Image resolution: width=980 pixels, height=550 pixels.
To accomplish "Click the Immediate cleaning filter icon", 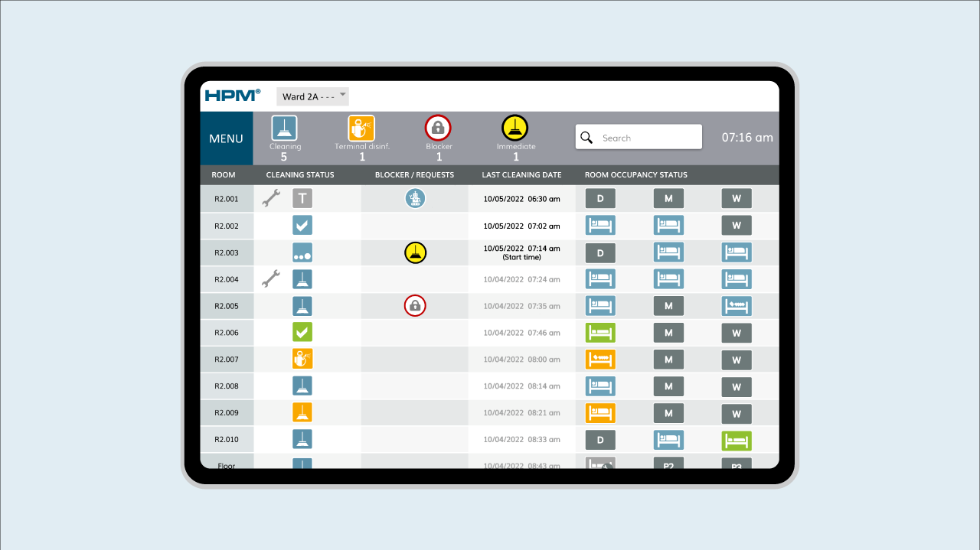I will [x=515, y=128].
